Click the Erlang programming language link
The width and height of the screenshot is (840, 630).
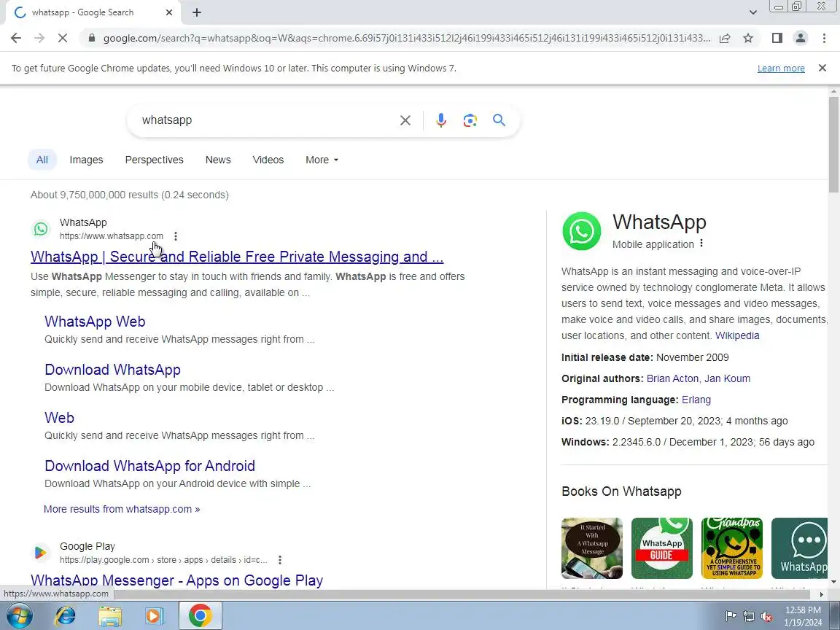696,400
